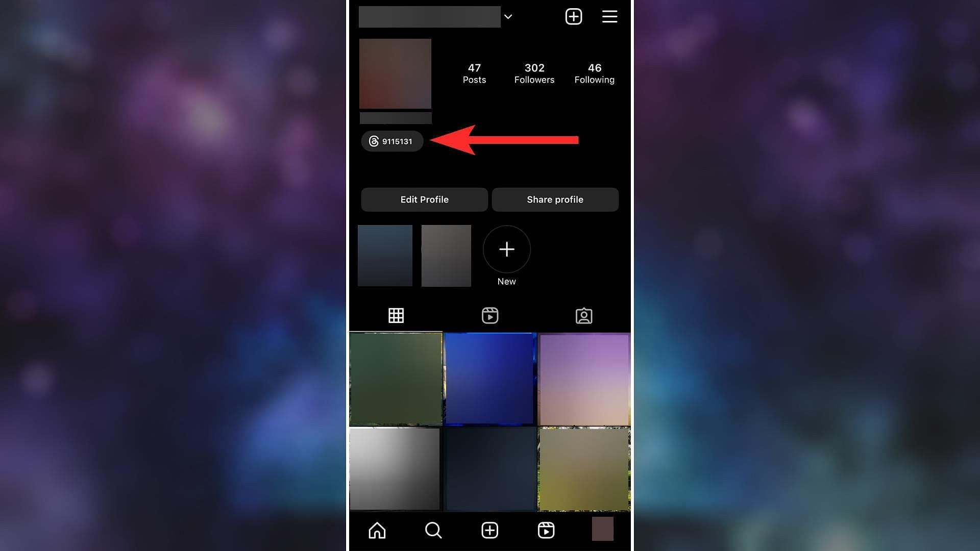Tap the green post thumbnail

395,379
